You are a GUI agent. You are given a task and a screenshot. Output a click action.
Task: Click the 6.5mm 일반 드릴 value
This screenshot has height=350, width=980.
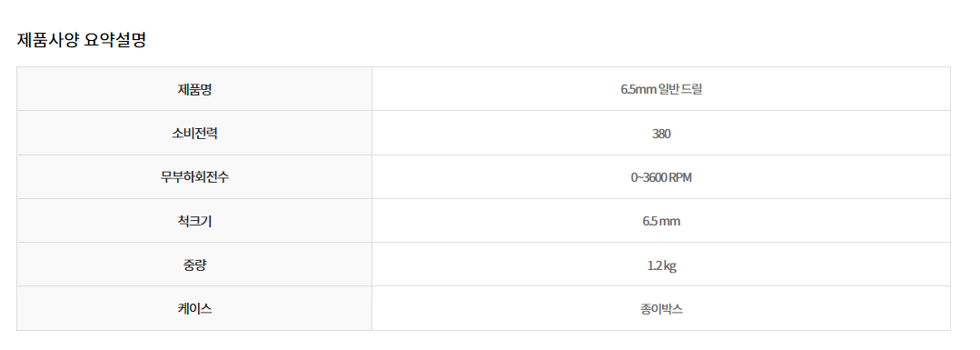[x=661, y=89]
